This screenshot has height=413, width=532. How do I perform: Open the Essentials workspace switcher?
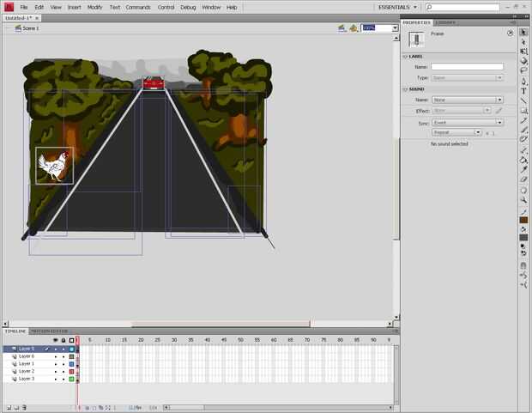click(397, 7)
